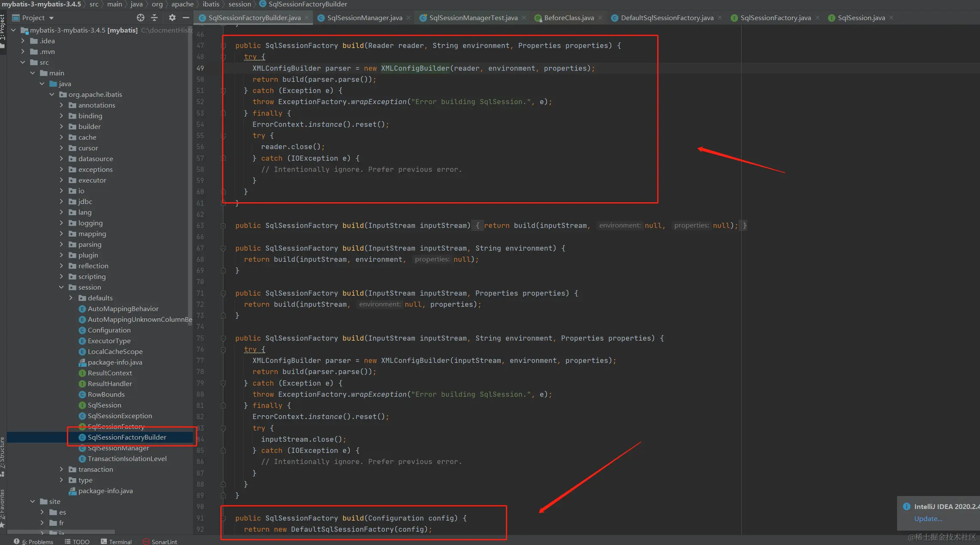Click the collapse all icon in Project panel

tap(154, 18)
